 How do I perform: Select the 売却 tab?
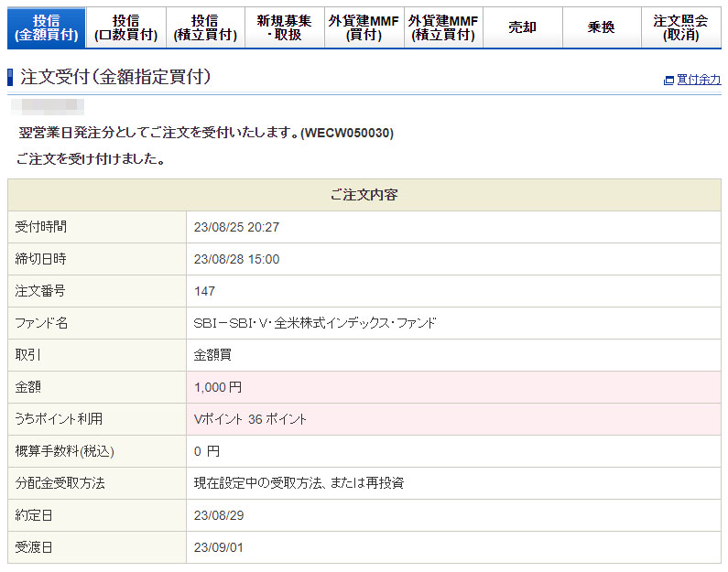click(x=522, y=27)
